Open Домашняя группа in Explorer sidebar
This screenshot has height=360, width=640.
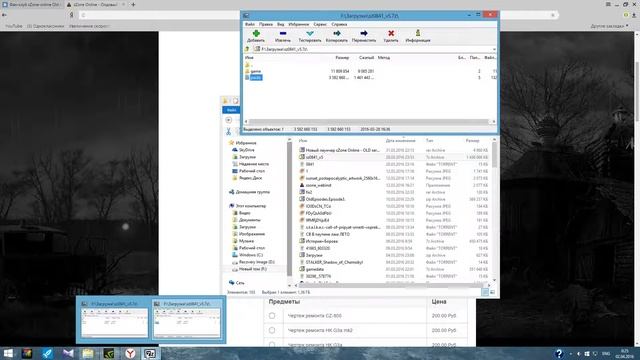[x=249, y=192]
